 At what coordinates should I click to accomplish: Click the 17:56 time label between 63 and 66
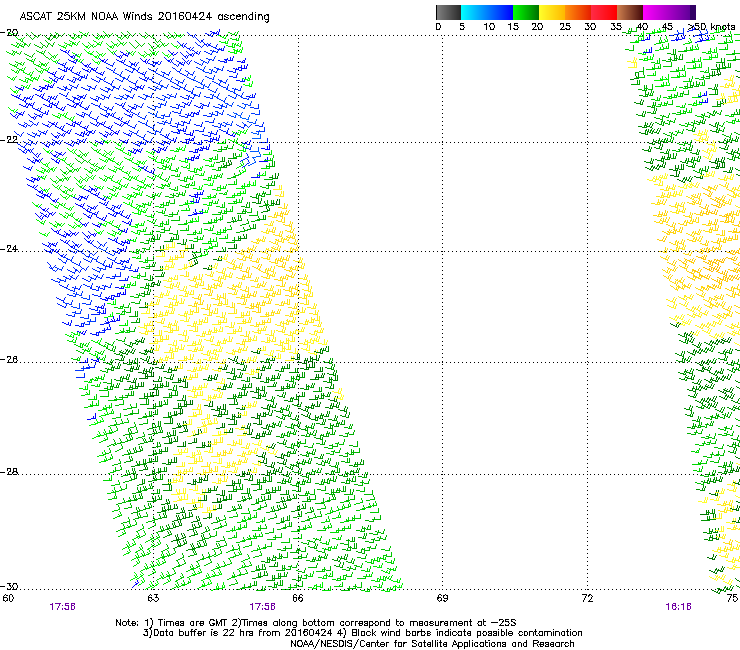(x=262, y=607)
